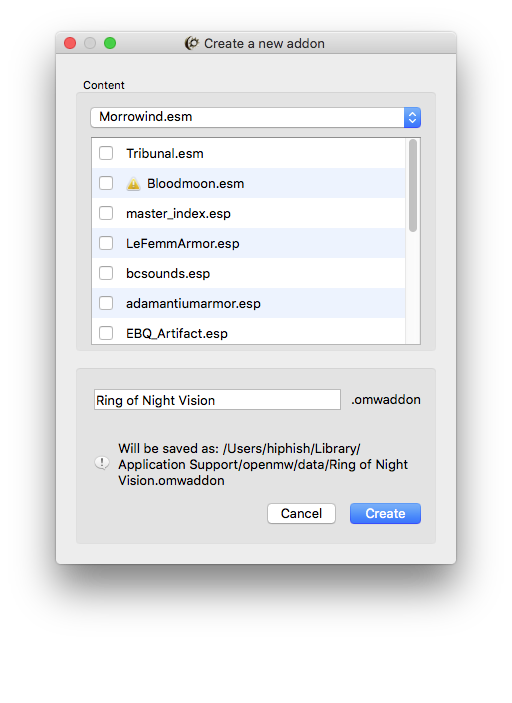Click the OpenMW logo in title bar

pos(192,43)
